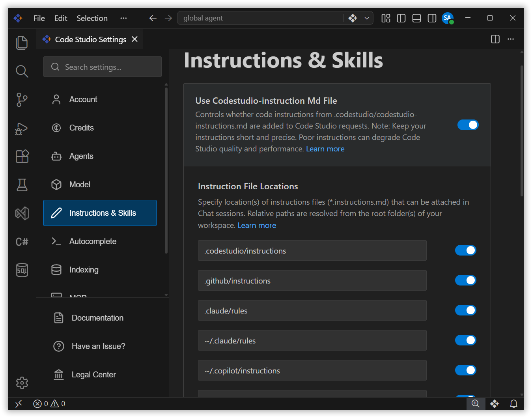The image size is (532, 418).
Task: Click the Code Studio status bar icon
Action: (x=495, y=403)
